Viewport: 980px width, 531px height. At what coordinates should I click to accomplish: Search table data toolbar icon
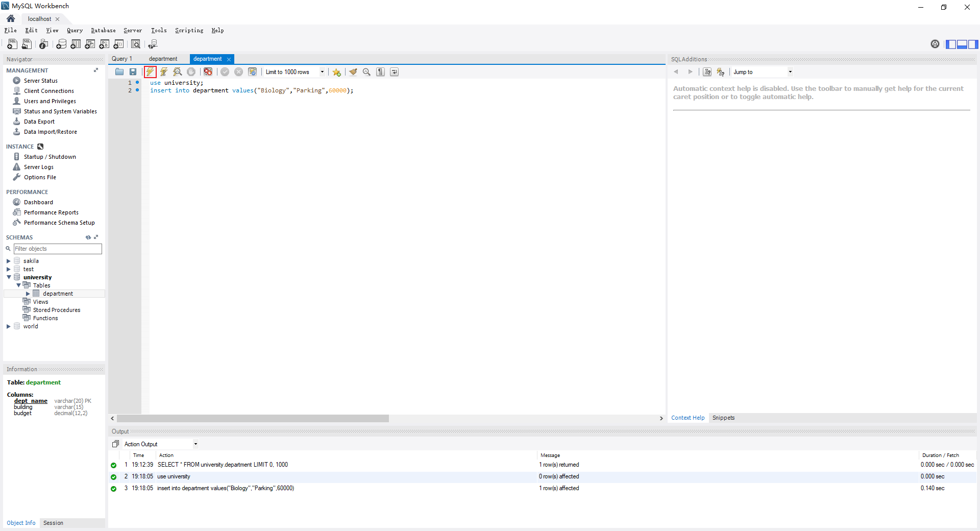[x=136, y=44]
